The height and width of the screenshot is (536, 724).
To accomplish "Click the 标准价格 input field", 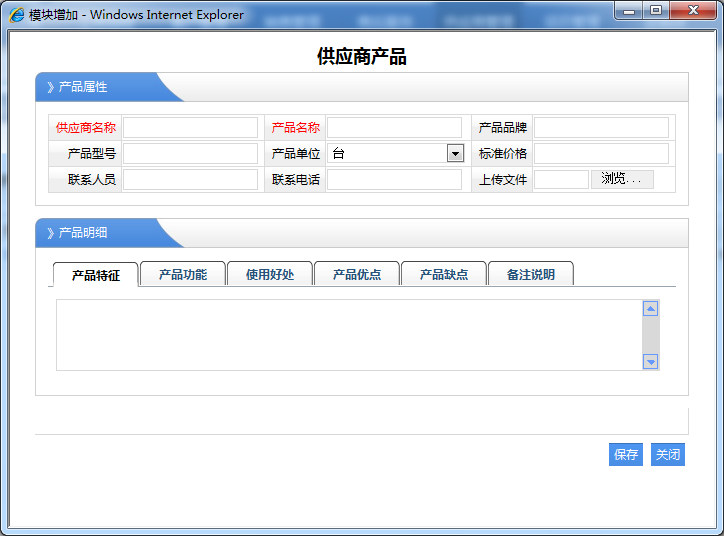I will [601, 153].
